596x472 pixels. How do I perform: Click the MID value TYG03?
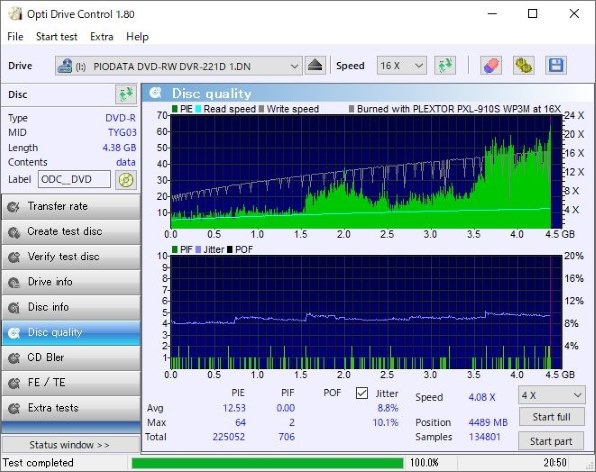[x=122, y=133]
